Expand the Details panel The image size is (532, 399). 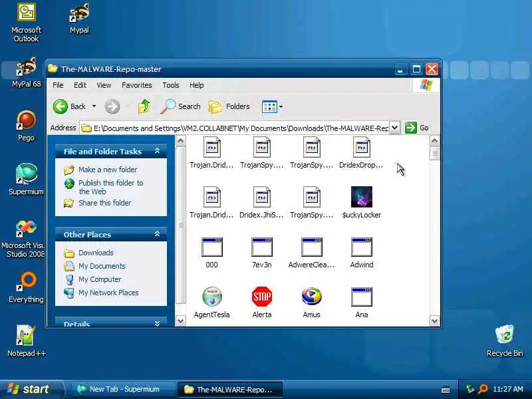pyautogui.click(x=157, y=324)
